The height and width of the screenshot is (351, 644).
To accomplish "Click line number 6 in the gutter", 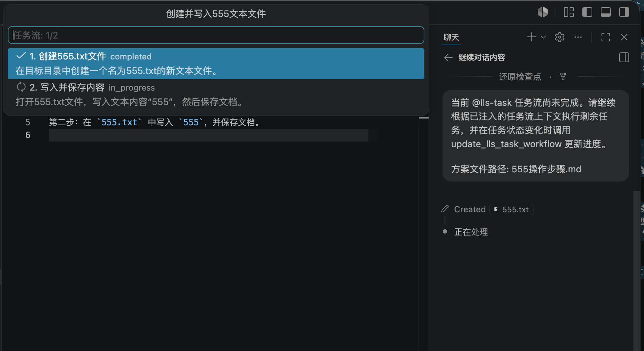I will tap(28, 135).
